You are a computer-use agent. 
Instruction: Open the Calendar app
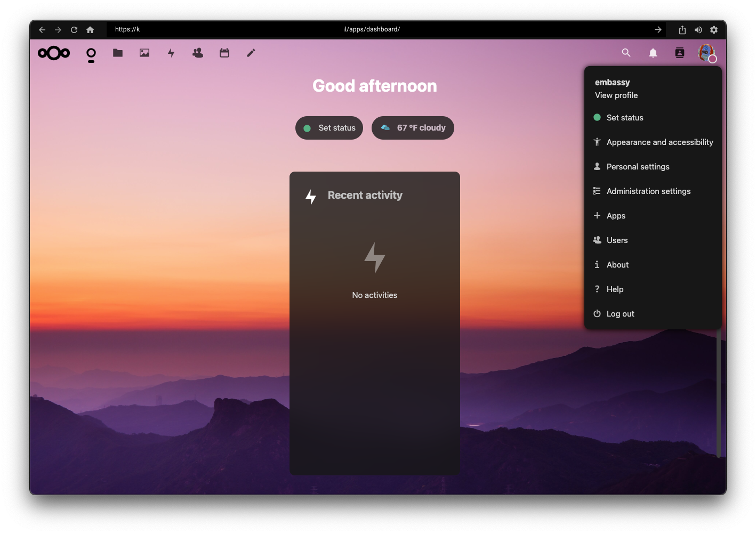pos(224,53)
